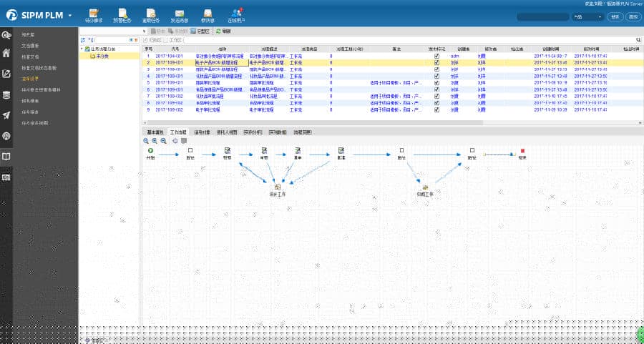
Task: Click the scroll-right arrow of the table scrollbar
Action: [641, 123]
